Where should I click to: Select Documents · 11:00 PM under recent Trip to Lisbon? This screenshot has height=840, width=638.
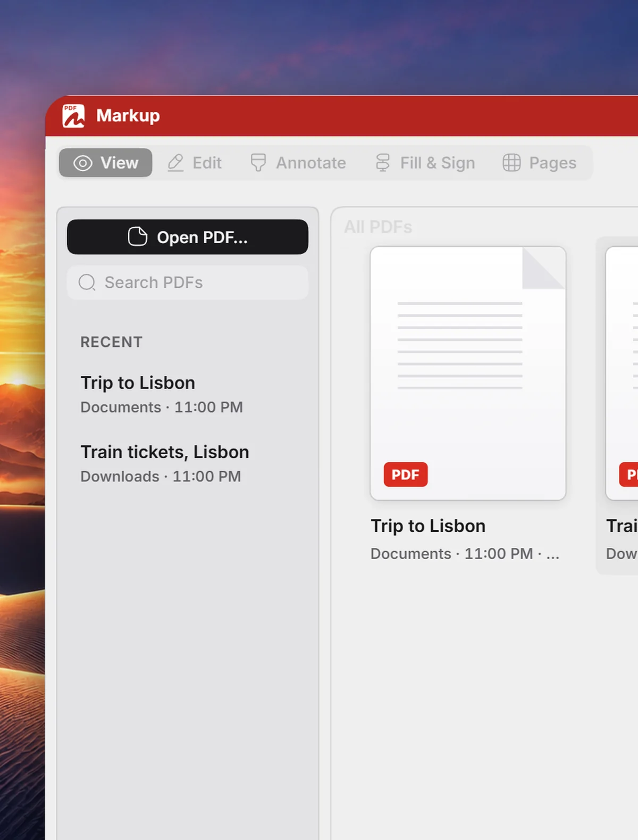point(162,407)
